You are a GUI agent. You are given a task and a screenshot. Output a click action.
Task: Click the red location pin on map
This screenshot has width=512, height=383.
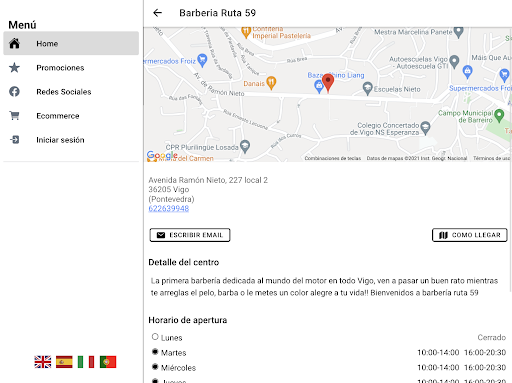click(x=328, y=82)
